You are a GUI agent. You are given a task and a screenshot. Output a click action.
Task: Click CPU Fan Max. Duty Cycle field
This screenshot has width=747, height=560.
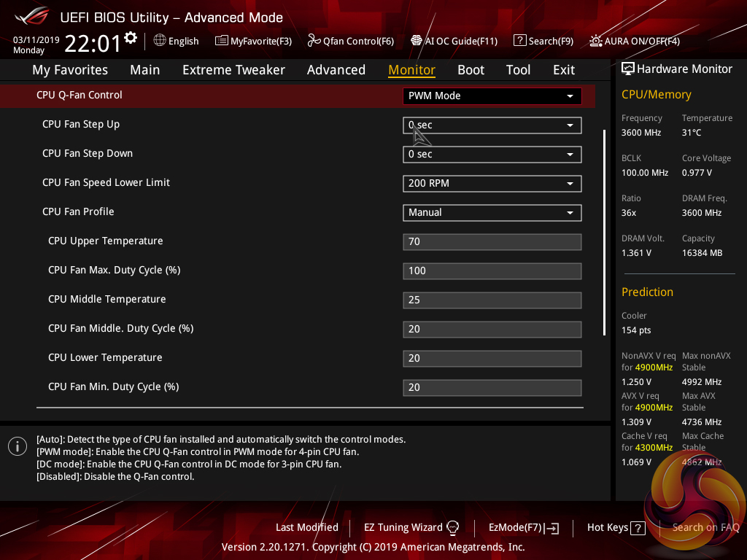click(492, 271)
